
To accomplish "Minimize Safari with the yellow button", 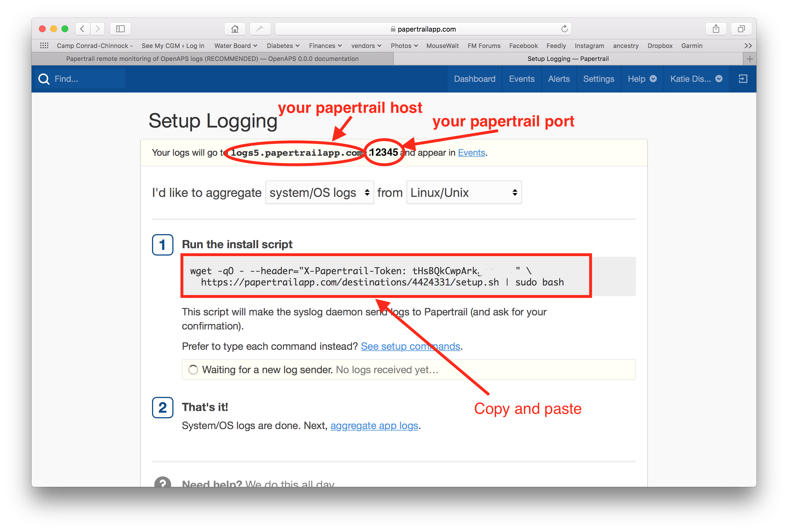I will [x=54, y=29].
